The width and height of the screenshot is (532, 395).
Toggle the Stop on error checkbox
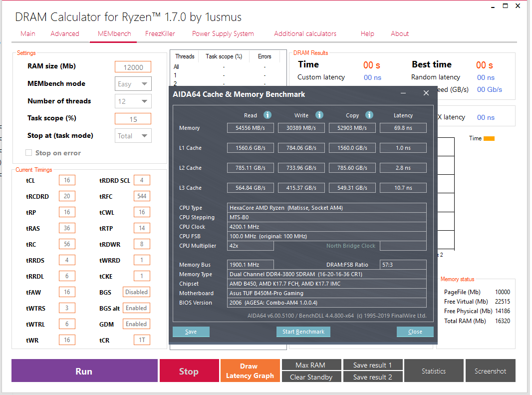point(29,153)
